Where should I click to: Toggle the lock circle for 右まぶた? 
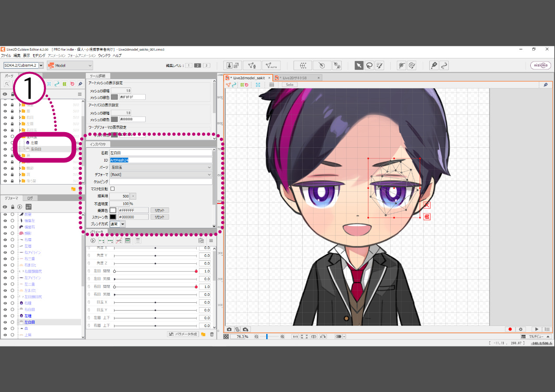coord(13,265)
